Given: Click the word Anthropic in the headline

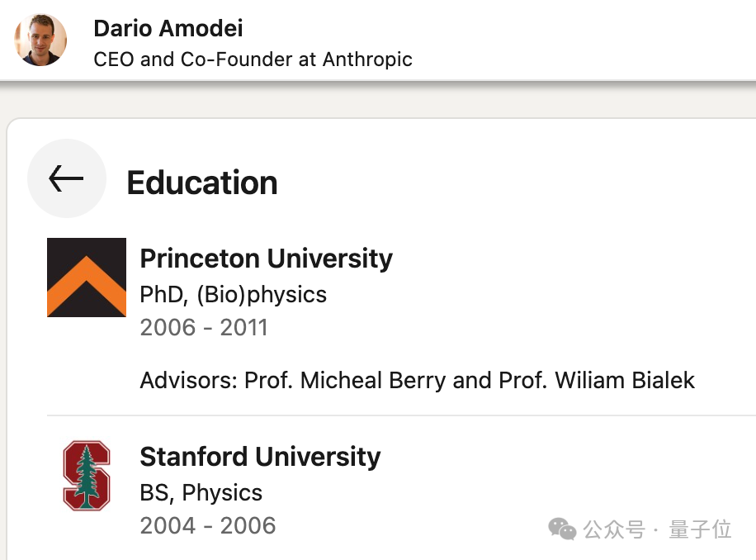Looking at the screenshot, I should 367,59.
